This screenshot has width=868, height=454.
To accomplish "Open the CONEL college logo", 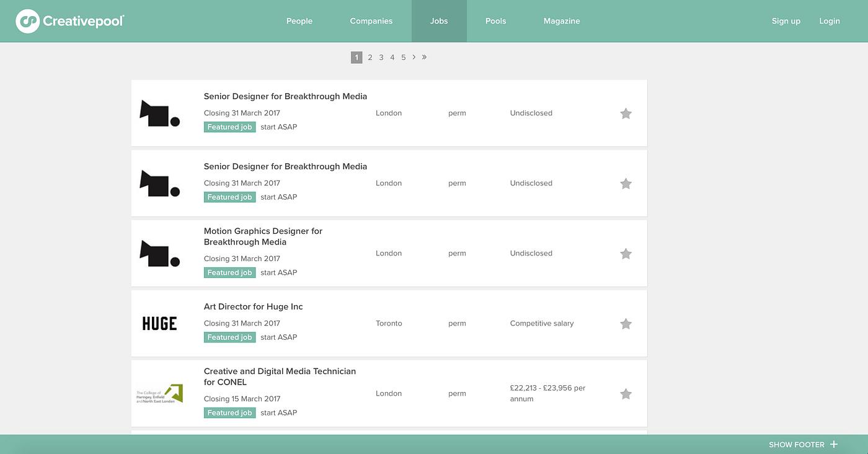I will coord(159,394).
